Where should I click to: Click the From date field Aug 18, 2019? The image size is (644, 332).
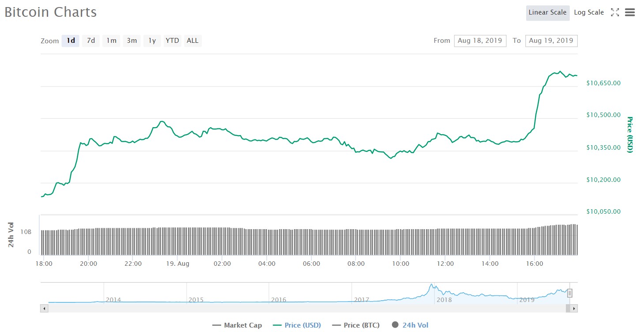coord(480,41)
